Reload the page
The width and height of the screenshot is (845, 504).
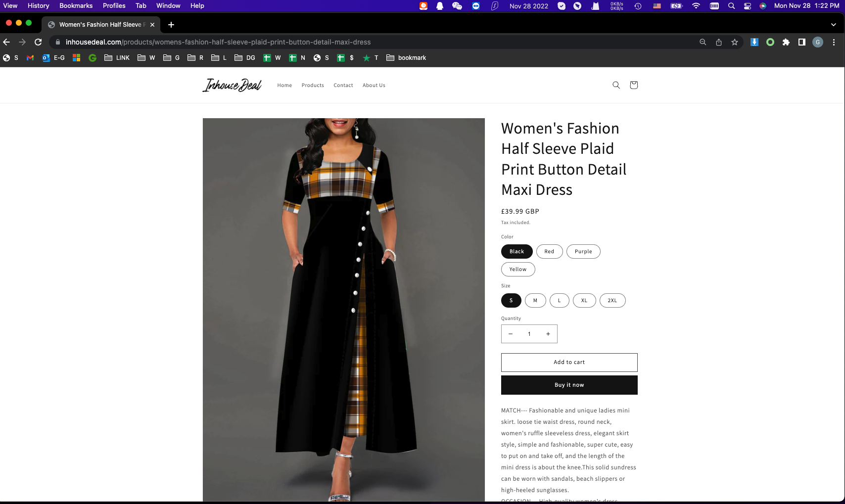tap(38, 42)
